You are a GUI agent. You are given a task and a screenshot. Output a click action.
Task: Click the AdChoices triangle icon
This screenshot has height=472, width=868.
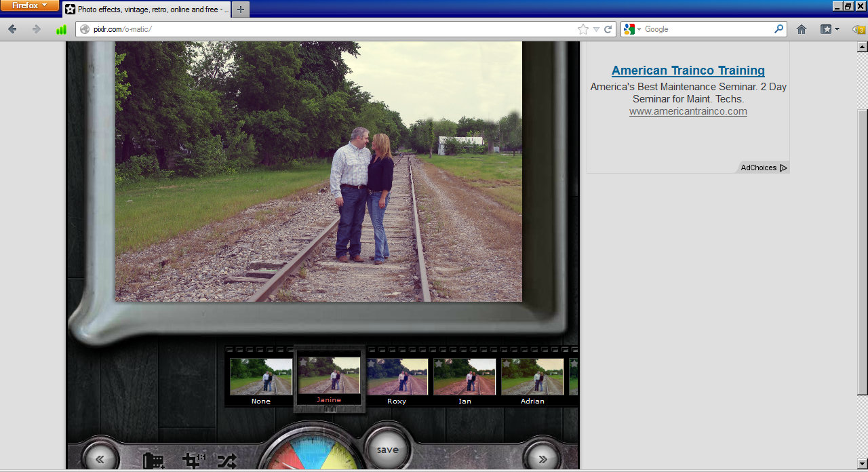[783, 168]
